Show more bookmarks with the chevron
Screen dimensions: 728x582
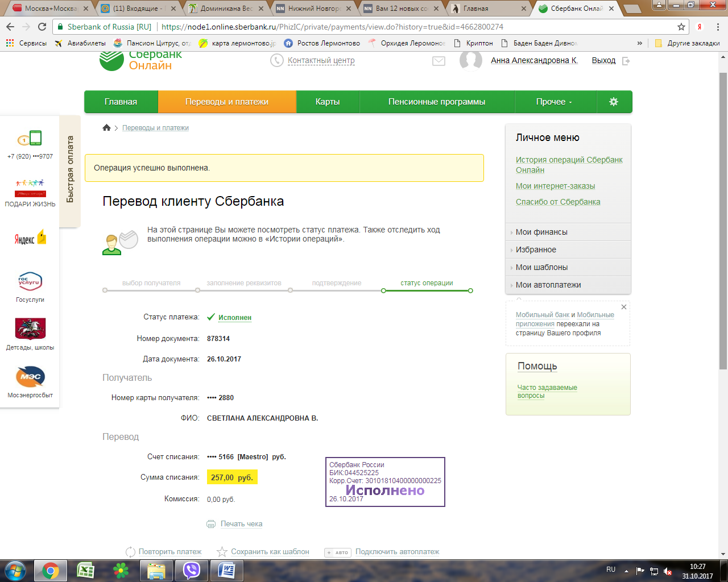click(x=640, y=43)
